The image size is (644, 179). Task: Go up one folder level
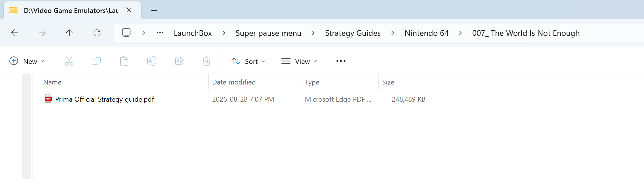[69, 33]
